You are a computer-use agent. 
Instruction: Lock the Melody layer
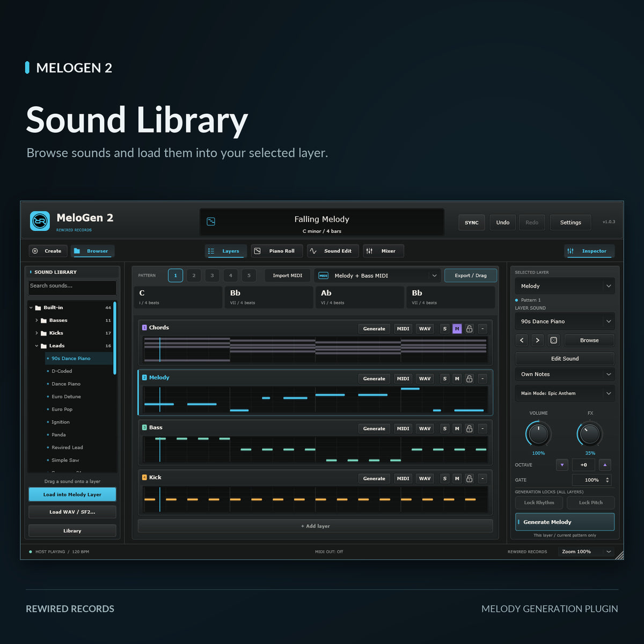point(470,378)
